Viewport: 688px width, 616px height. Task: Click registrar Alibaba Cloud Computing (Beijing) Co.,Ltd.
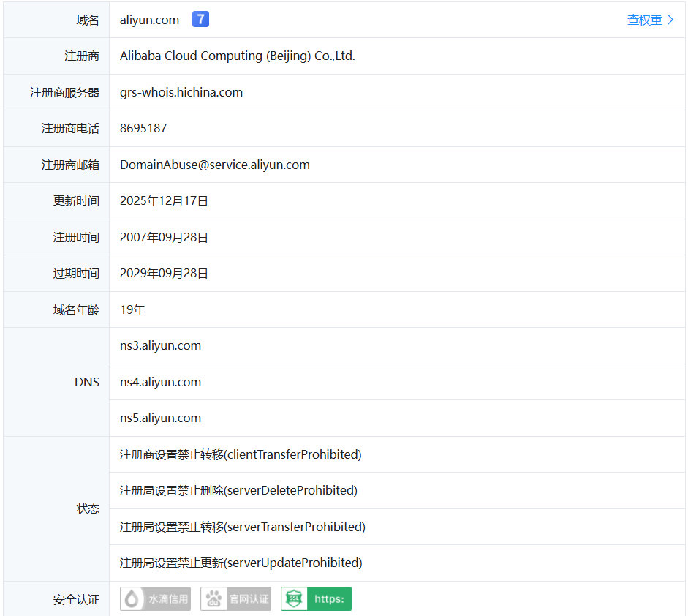[238, 56]
